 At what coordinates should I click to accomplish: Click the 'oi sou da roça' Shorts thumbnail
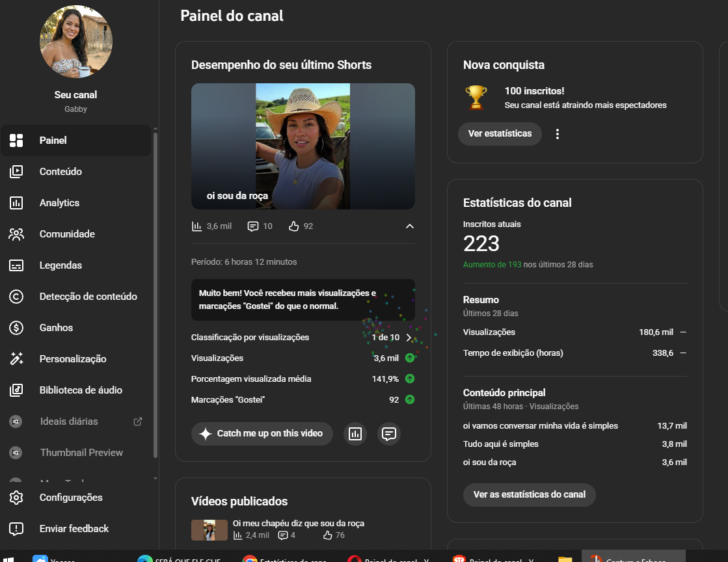[x=303, y=146]
